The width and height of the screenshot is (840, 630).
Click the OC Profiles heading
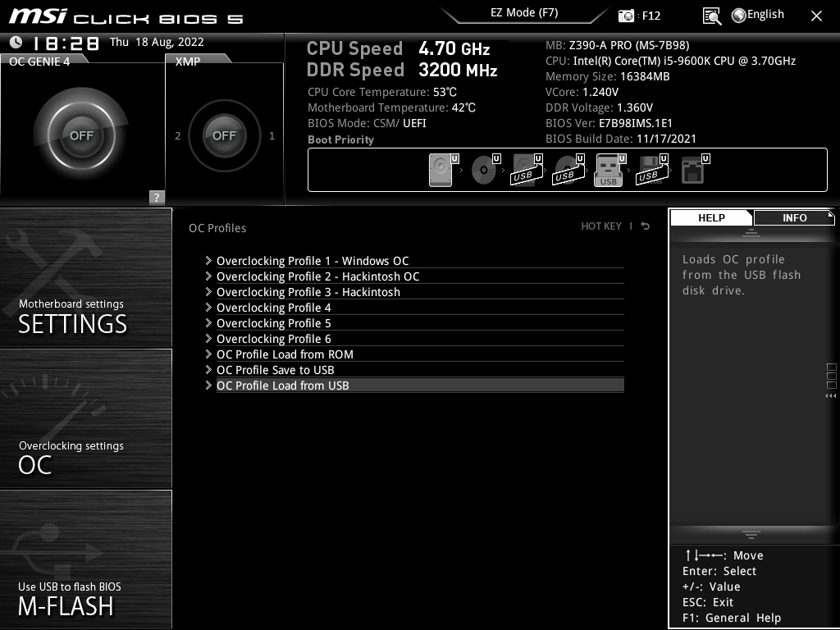[x=217, y=228]
